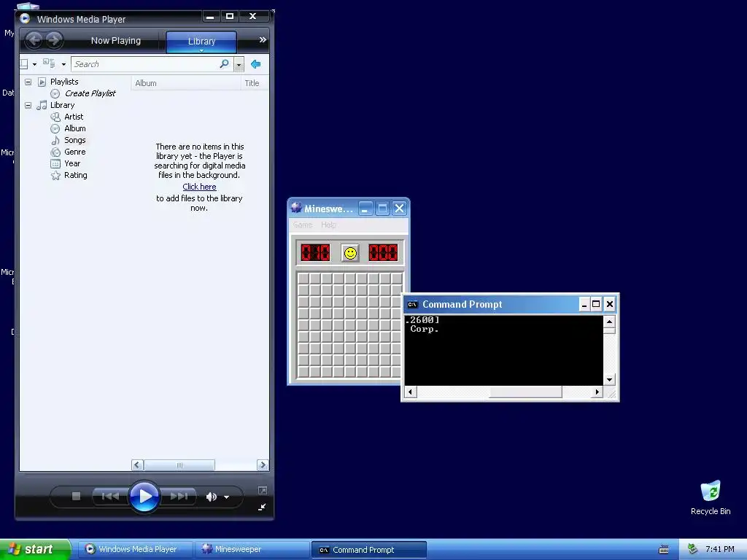Open the layout options dropdown arrow
747x560 pixels.
tap(34, 64)
